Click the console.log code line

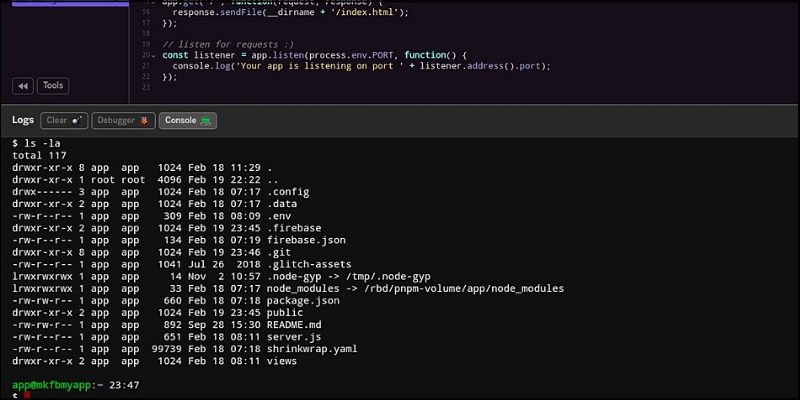click(x=361, y=66)
